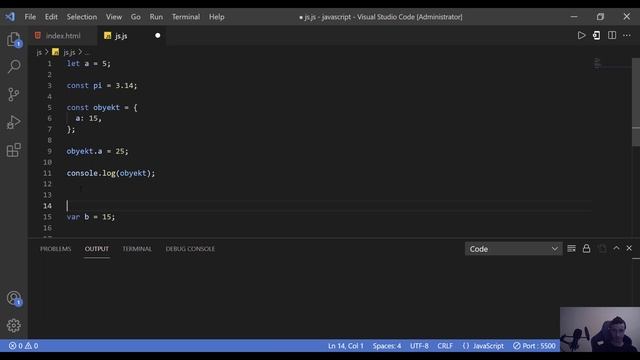The height and width of the screenshot is (360, 640).
Task: Switch to the index.html editor tab
Action: [x=63, y=36]
